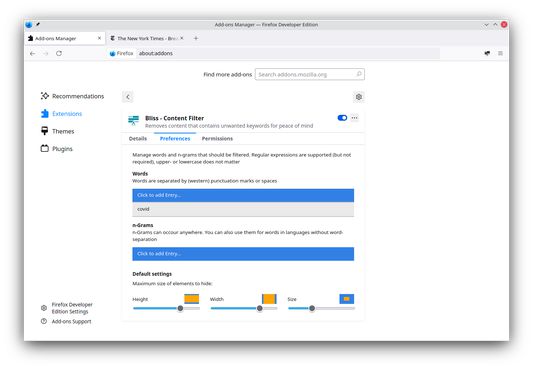Select the covid word entry
533x369 pixels.
click(243, 209)
